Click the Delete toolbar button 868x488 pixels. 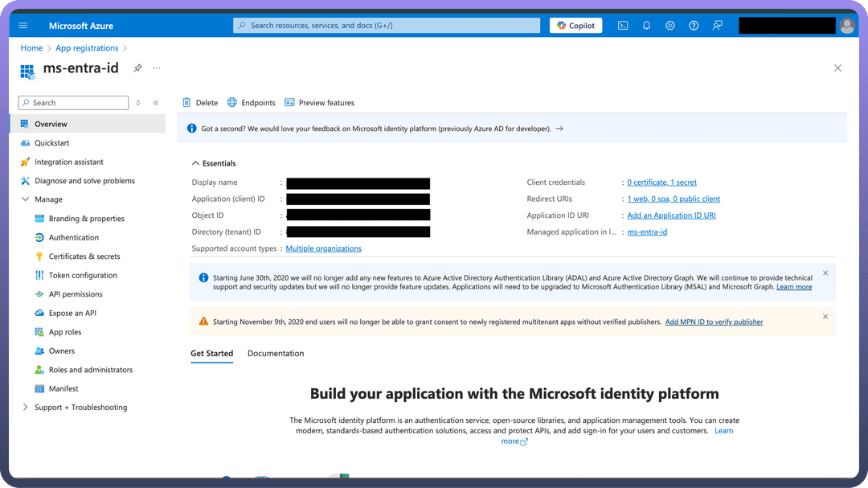coord(200,103)
